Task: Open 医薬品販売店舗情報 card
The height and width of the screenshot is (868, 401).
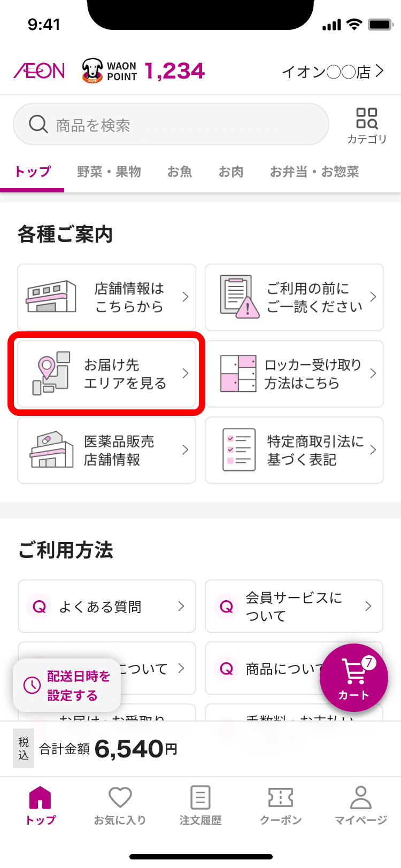Action: point(107,450)
